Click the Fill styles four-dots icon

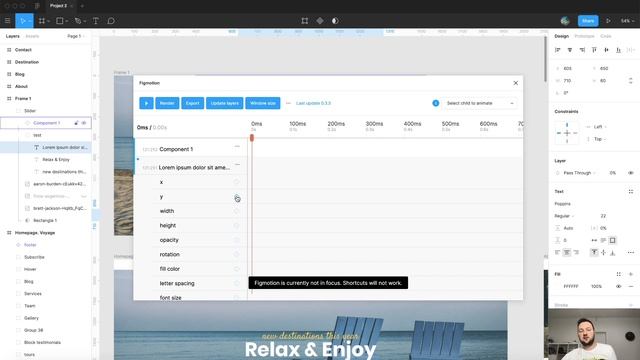(619, 274)
